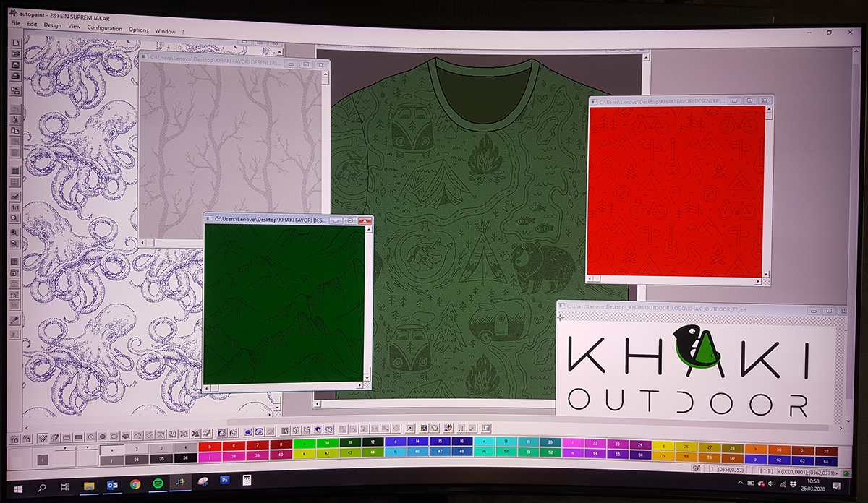Open Google Chrome from the taskbar
This screenshot has height=503, width=868.
click(x=135, y=484)
